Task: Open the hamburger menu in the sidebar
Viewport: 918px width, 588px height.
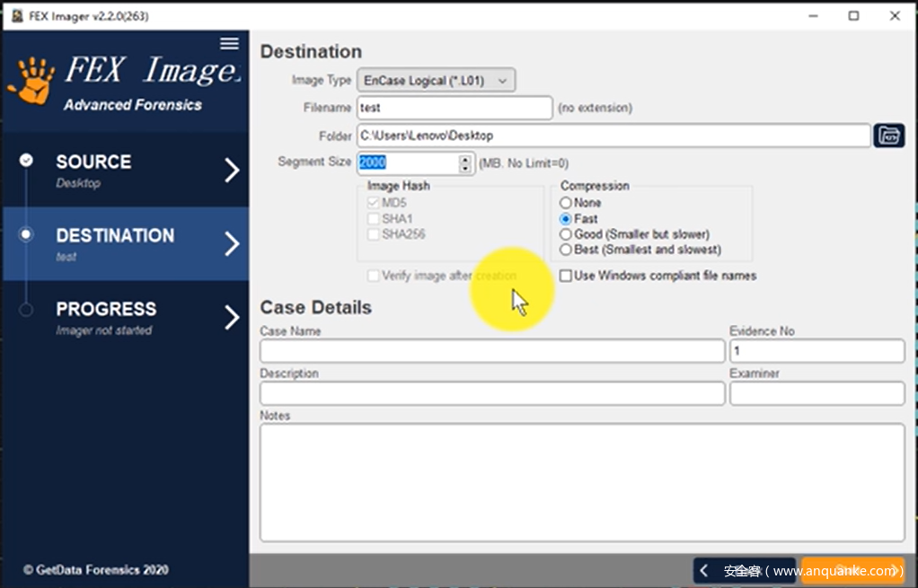Action: 230,43
